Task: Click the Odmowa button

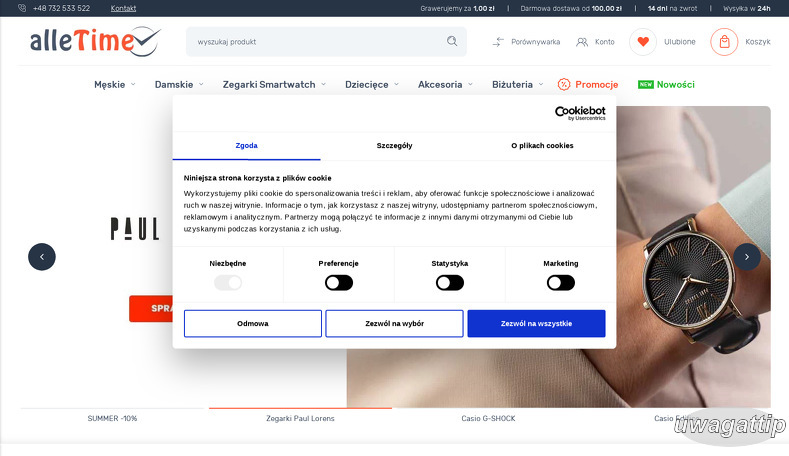Action: coord(253,324)
